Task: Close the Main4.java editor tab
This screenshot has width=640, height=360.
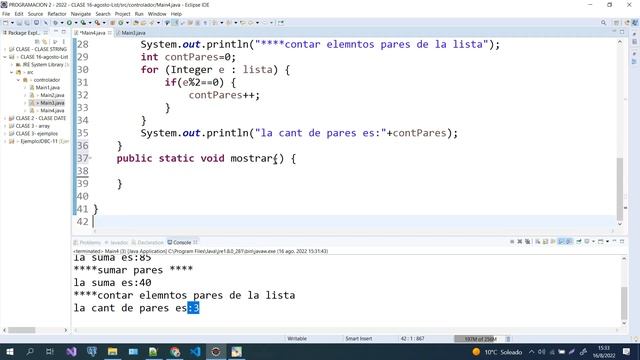Action: click(x=110, y=33)
